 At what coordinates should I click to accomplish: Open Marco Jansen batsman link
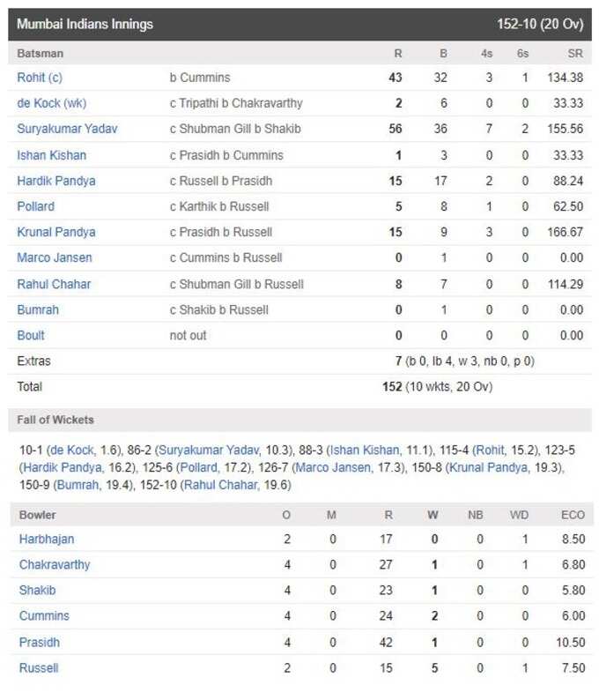tap(55, 257)
